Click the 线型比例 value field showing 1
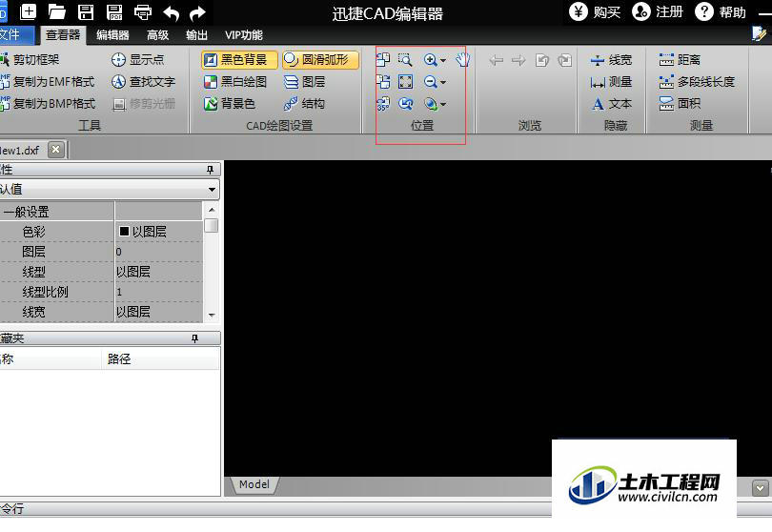The height and width of the screenshot is (532, 772). (x=158, y=292)
